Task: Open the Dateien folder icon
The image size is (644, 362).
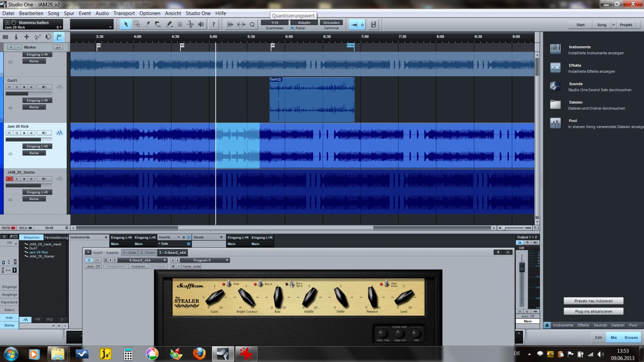Action: 555,104
